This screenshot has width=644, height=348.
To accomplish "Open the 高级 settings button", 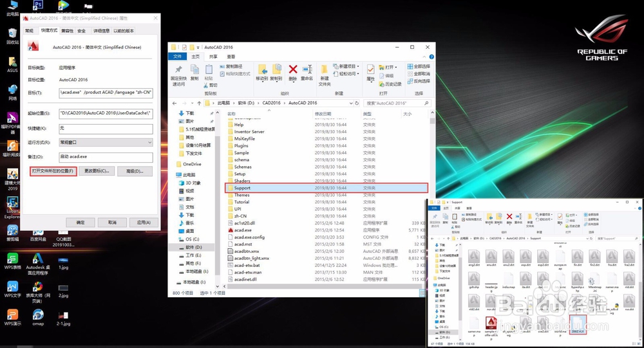I will point(135,171).
